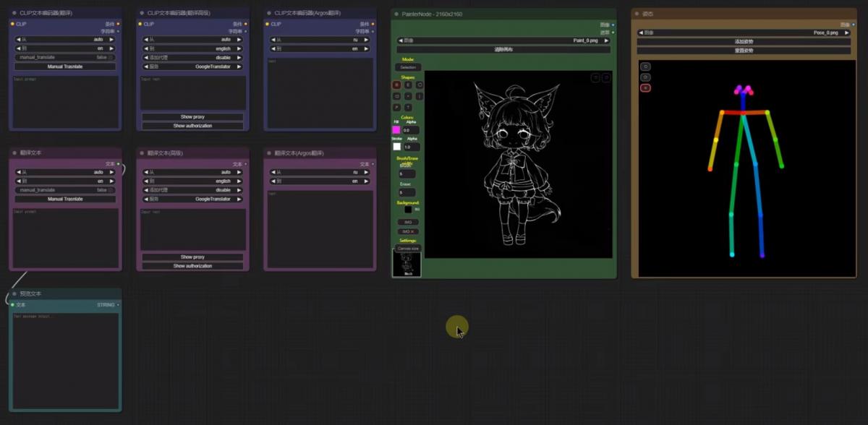Collapse the first CLIP text encoder node
Screen dimensions: 868x425
tap(14, 13)
